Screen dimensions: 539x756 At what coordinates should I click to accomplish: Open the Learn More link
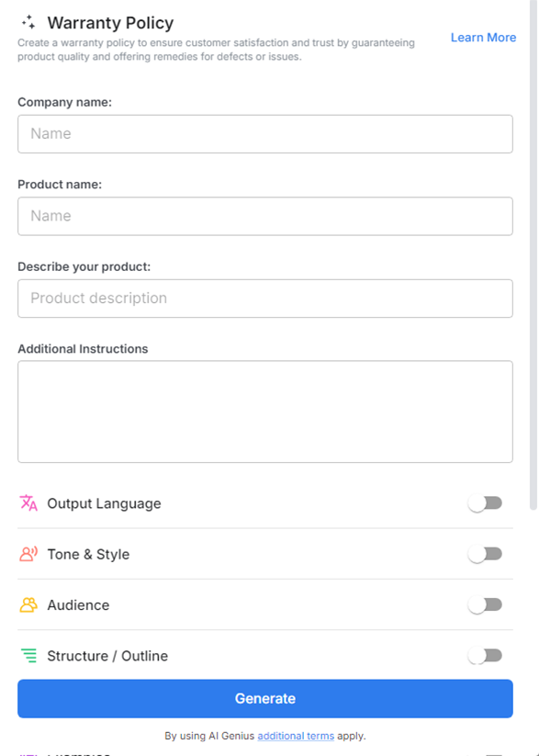pyautogui.click(x=483, y=38)
